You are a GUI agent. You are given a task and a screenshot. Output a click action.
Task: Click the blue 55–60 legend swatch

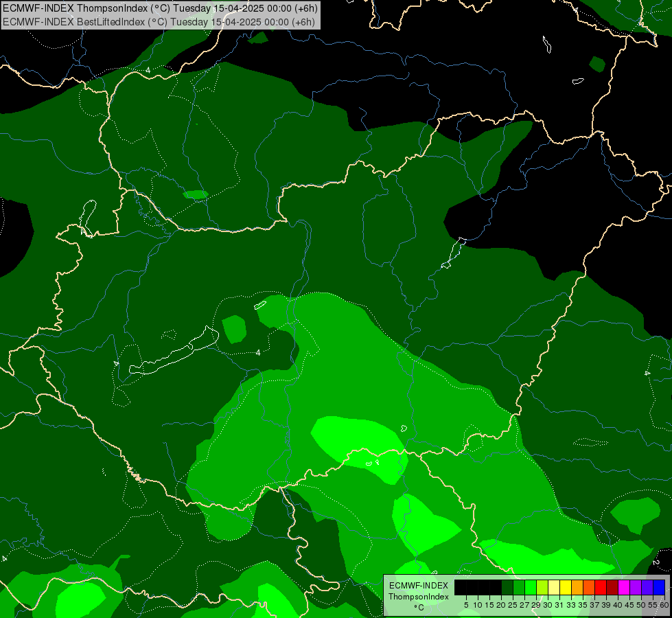click(x=659, y=587)
